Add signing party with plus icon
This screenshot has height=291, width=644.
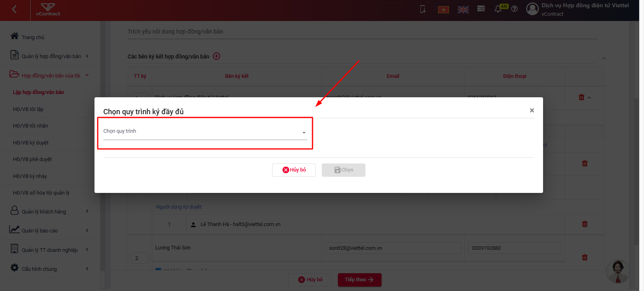tap(216, 56)
